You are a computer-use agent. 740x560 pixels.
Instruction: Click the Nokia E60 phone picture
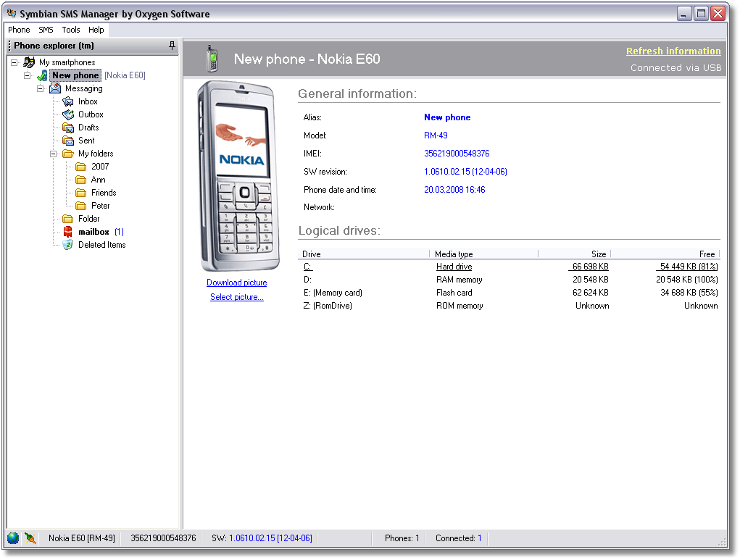click(238, 176)
